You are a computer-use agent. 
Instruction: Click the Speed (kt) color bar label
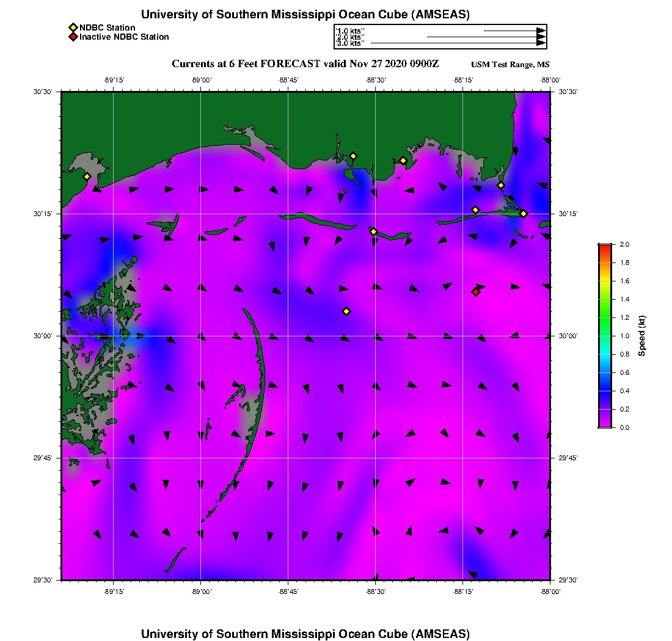coord(642,336)
